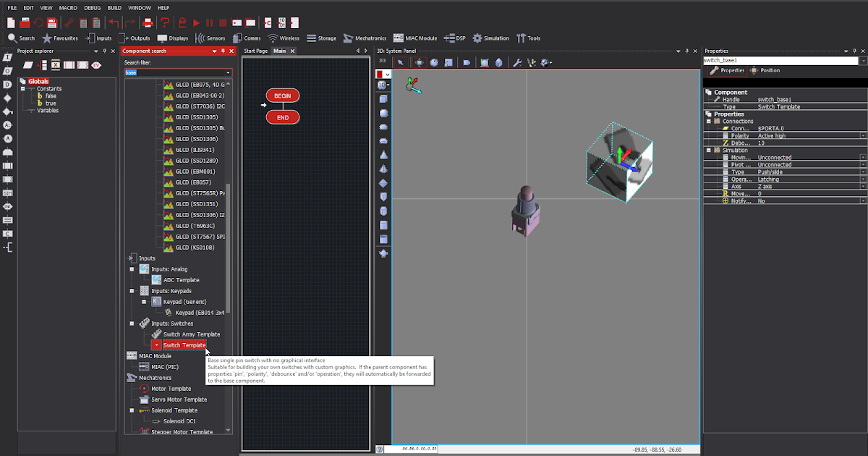Open the EDIT menu

[29, 7]
